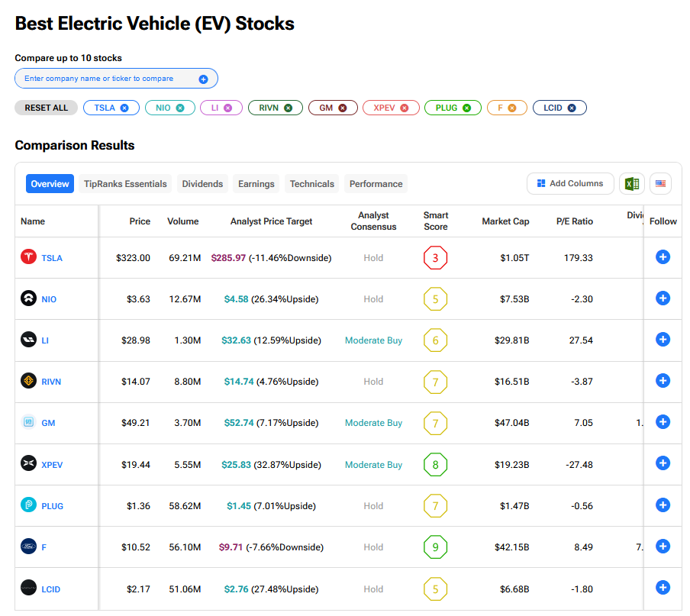Remove LCID chip from comparison
Image resolution: width=690 pixels, height=616 pixels.
click(572, 108)
